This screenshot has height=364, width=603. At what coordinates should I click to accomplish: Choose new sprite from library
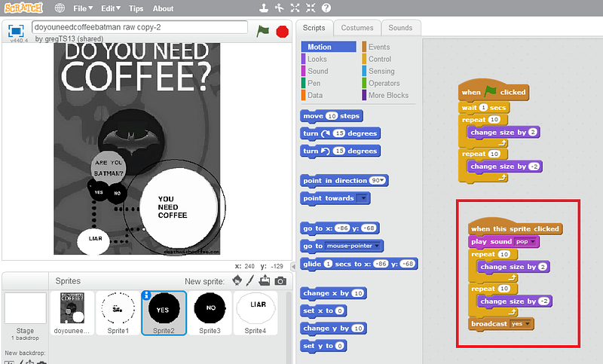click(237, 281)
